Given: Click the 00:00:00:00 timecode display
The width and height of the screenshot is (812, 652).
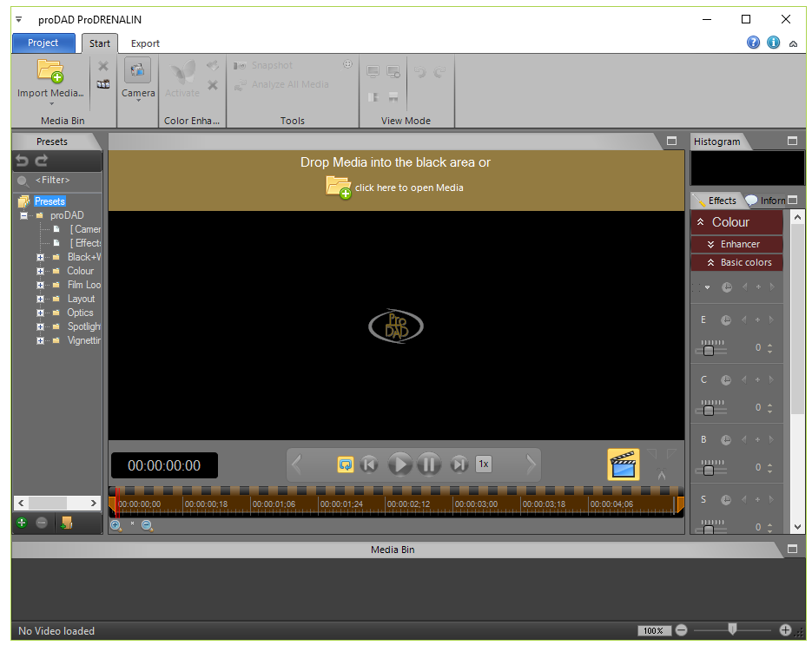Looking at the screenshot, I should tap(164, 465).
